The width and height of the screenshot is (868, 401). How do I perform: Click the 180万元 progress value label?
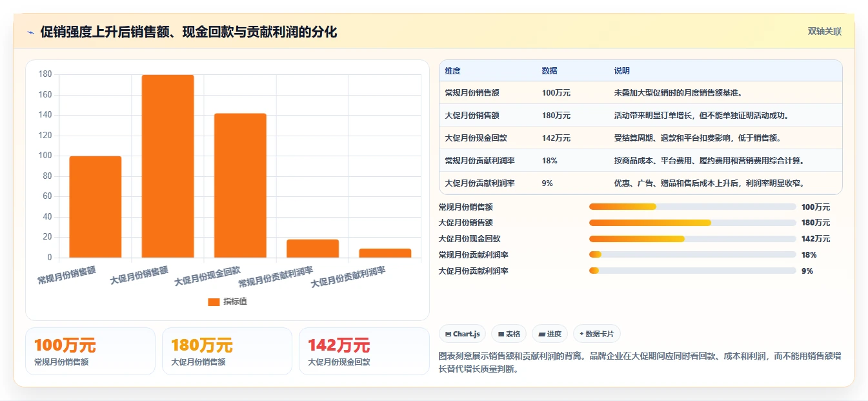(x=816, y=223)
